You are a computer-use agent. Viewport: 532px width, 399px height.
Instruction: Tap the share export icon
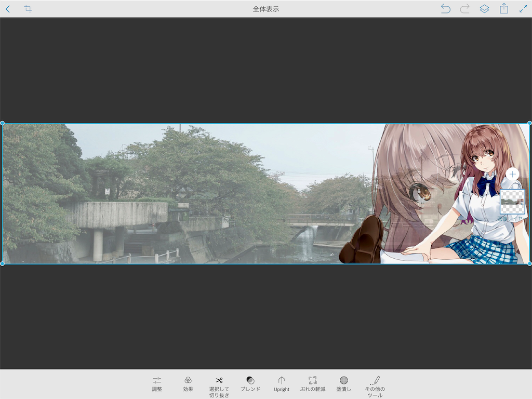[x=504, y=8]
